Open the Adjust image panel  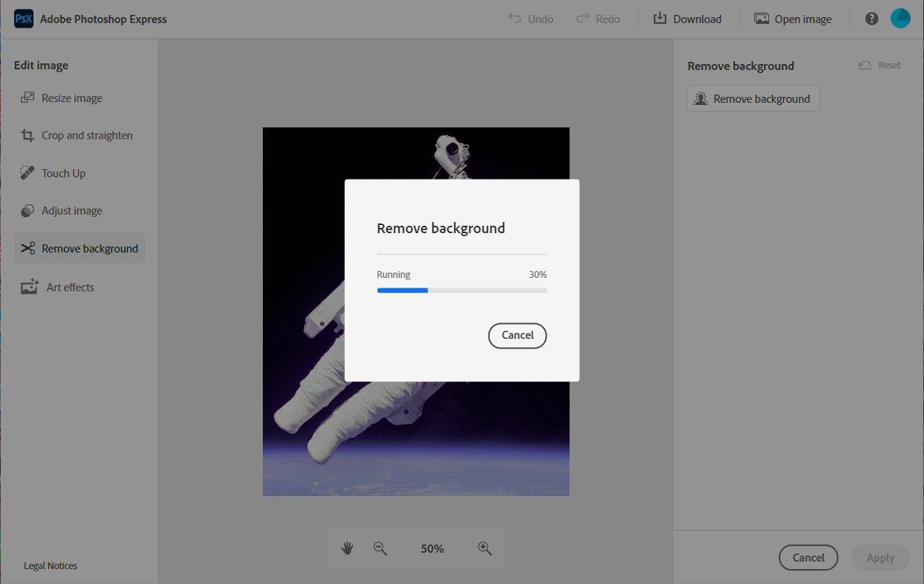click(x=72, y=210)
